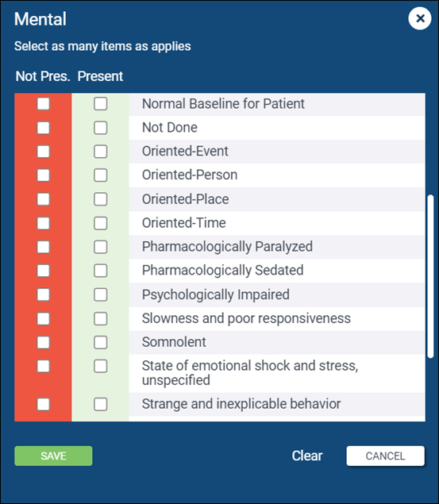Click the CANCEL button
The width and height of the screenshot is (439, 504).
[385, 456]
